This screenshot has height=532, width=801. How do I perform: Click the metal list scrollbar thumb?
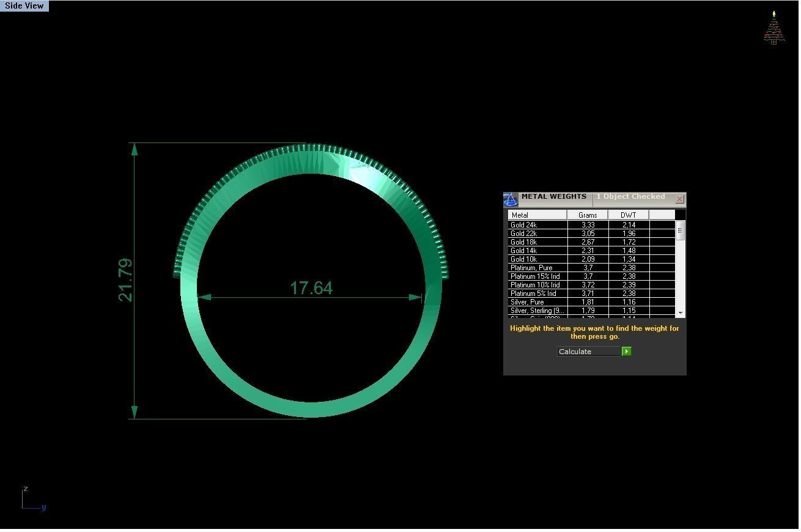click(680, 232)
